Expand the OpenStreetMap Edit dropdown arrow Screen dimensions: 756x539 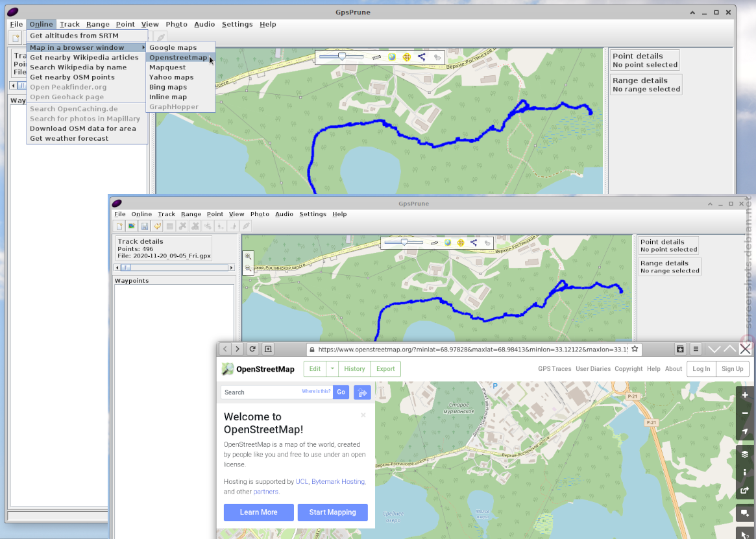[x=332, y=369]
